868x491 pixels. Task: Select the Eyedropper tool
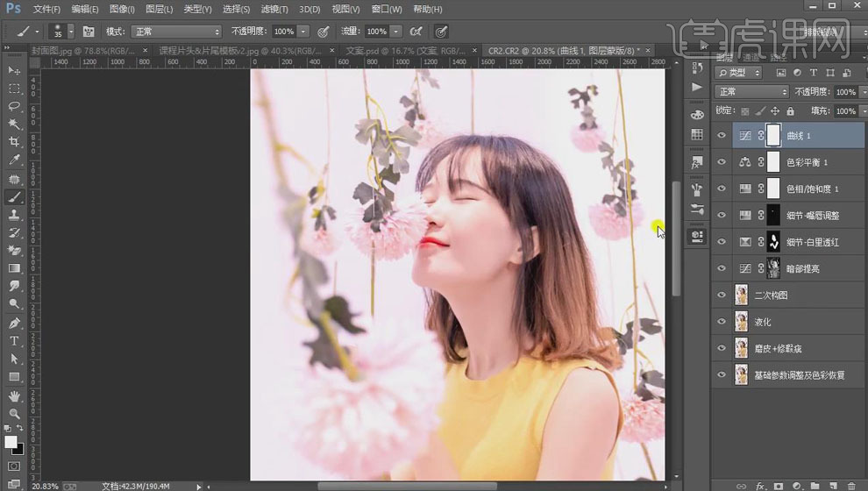(14, 160)
